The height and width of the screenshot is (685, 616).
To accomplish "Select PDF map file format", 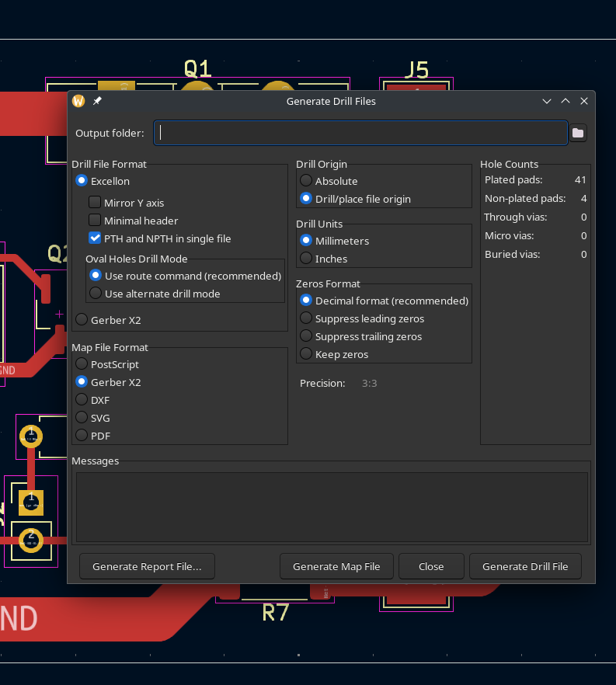I will (93, 436).
